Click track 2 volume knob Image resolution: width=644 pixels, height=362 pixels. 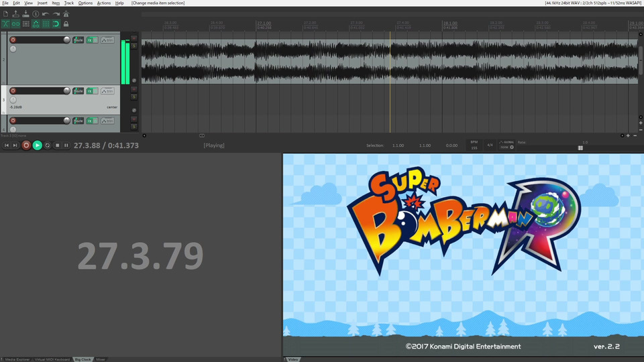pos(66,40)
